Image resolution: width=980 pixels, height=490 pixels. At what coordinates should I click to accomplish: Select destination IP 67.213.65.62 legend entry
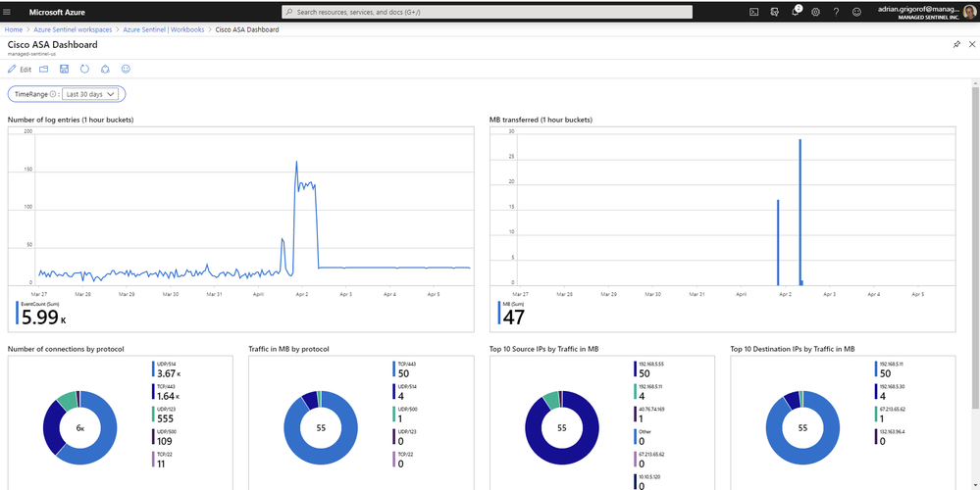889,416
